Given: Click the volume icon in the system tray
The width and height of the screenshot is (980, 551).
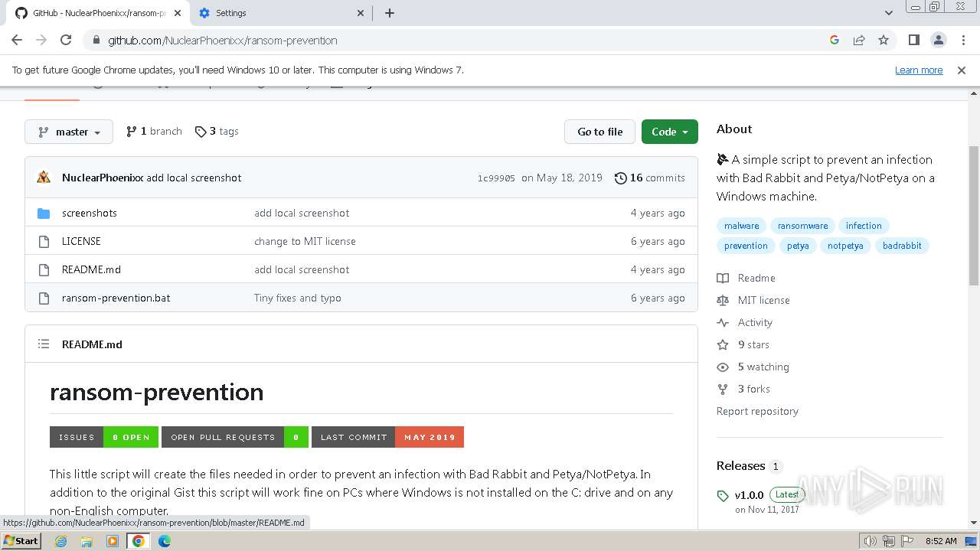Looking at the screenshot, I should (x=871, y=541).
